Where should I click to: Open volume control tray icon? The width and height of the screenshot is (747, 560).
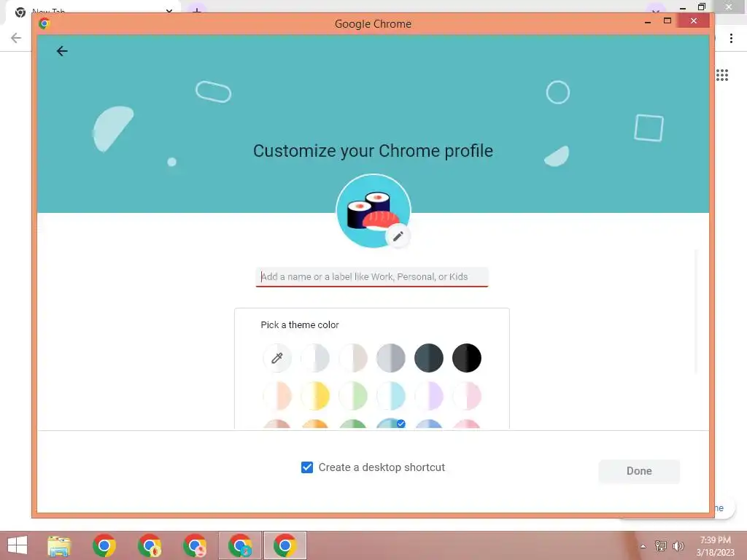678,545
